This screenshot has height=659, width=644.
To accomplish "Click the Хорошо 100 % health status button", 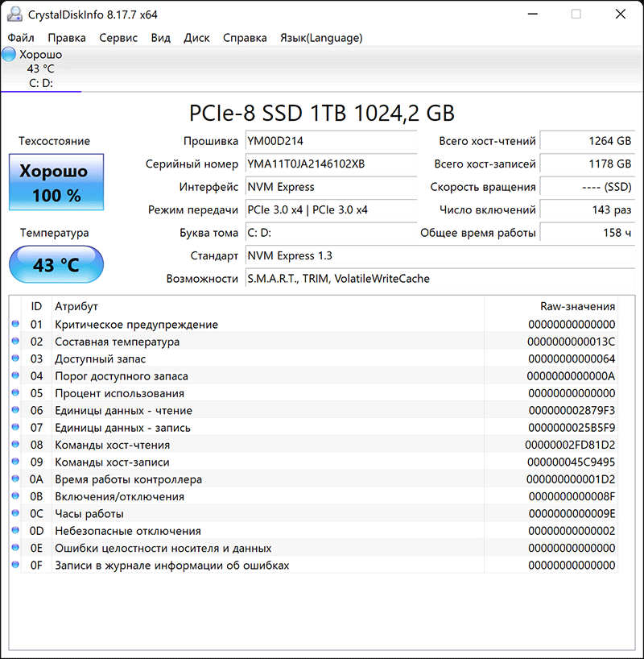I will (56, 182).
